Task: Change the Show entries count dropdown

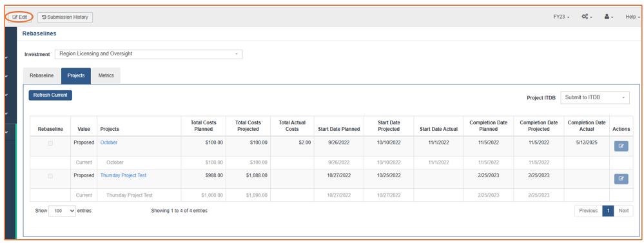Action: pos(62,211)
